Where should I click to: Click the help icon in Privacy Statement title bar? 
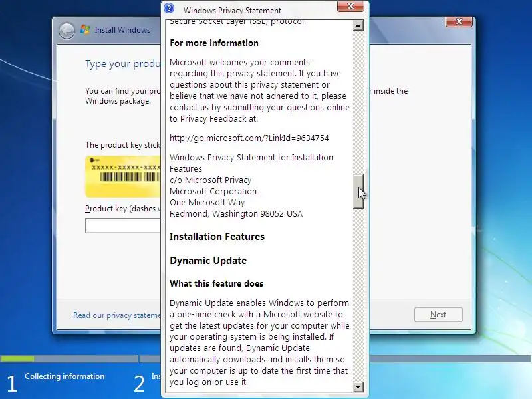pos(169,8)
